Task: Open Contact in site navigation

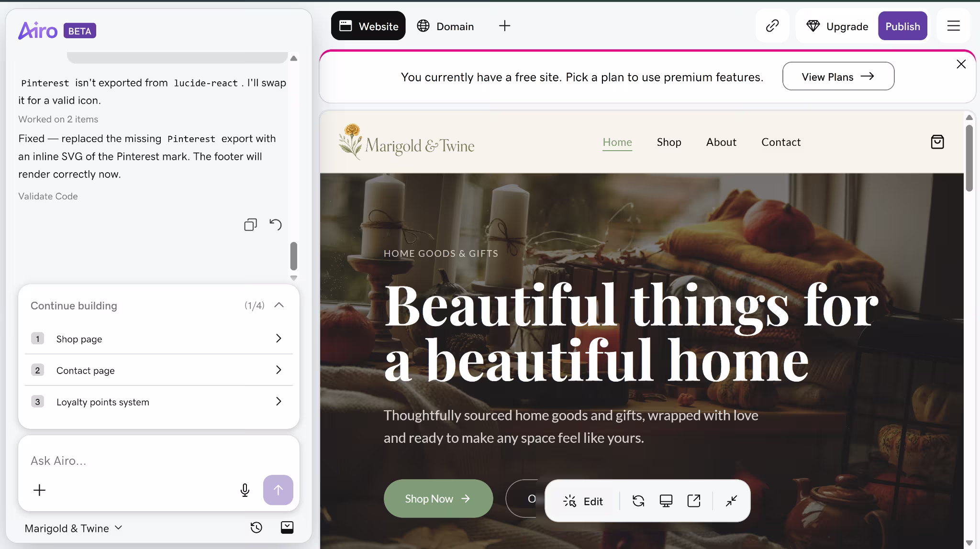Action: [x=781, y=142]
